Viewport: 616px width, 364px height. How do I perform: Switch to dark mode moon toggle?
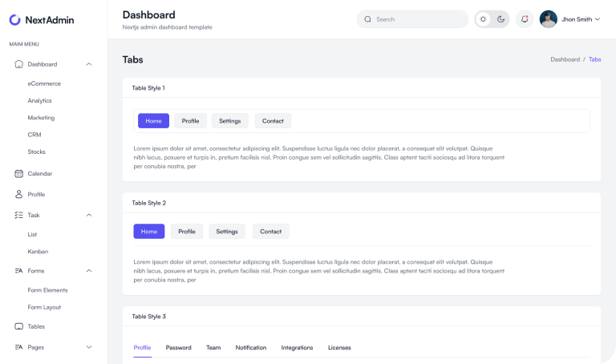(x=500, y=19)
